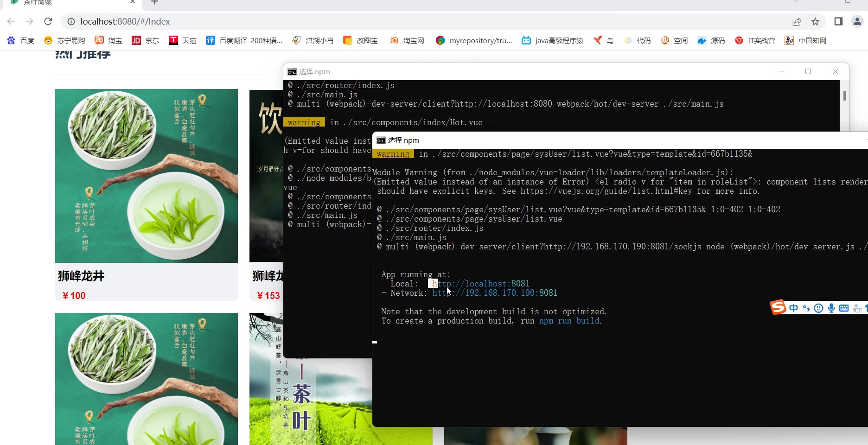868x445 pixels.
Task: Open the 淘宝网 bookmark
Action: coord(407,40)
